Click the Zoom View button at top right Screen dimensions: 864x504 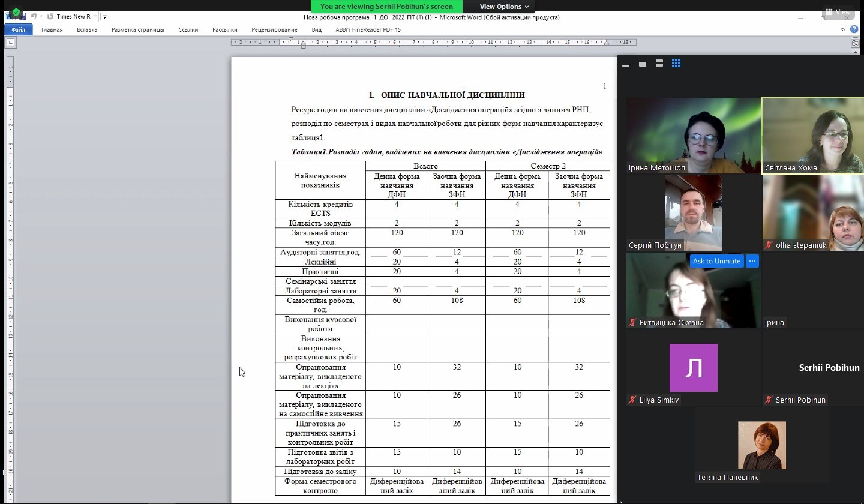tap(838, 12)
